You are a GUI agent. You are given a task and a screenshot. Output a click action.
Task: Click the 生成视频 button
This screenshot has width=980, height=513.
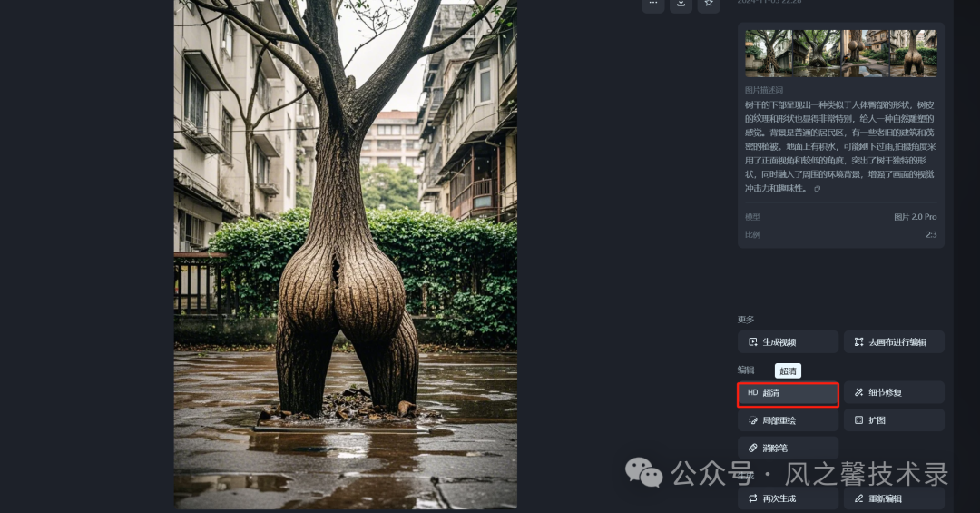point(789,342)
